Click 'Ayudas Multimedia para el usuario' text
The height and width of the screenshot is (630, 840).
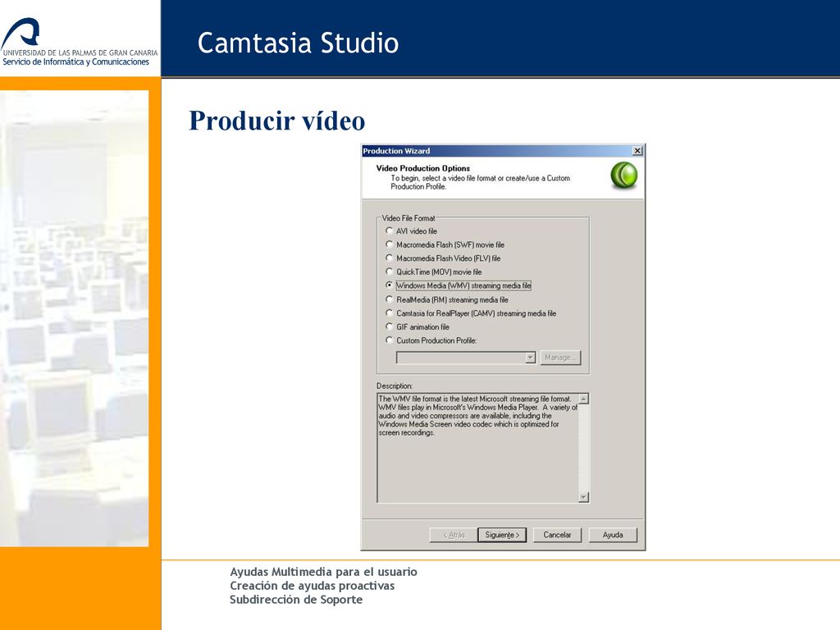click(x=323, y=572)
